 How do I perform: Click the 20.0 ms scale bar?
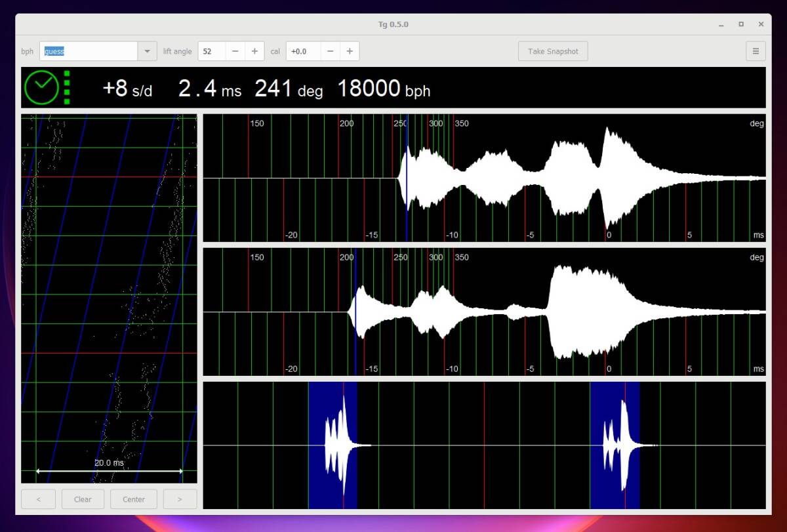(x=109, y=470)
